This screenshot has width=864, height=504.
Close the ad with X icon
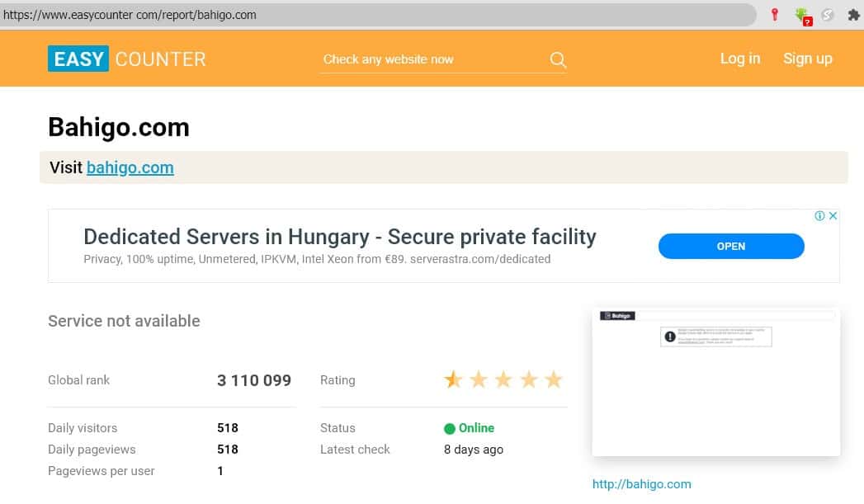pos(833,216)
